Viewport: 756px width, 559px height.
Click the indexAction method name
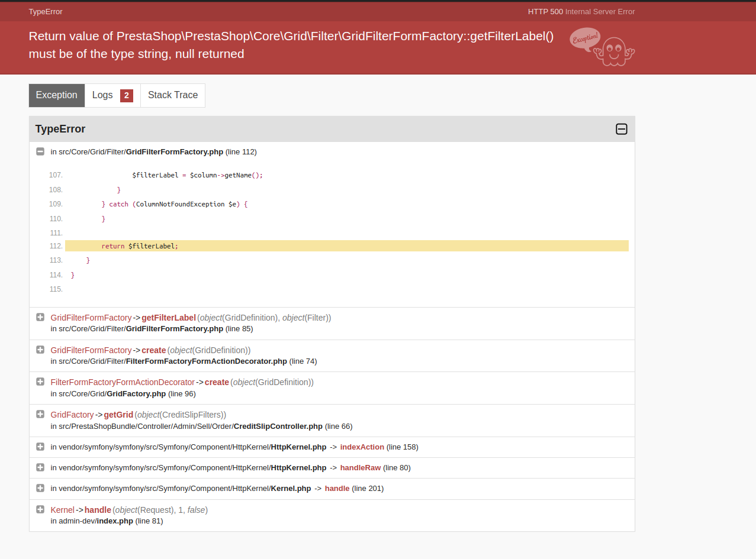point(362,447)
